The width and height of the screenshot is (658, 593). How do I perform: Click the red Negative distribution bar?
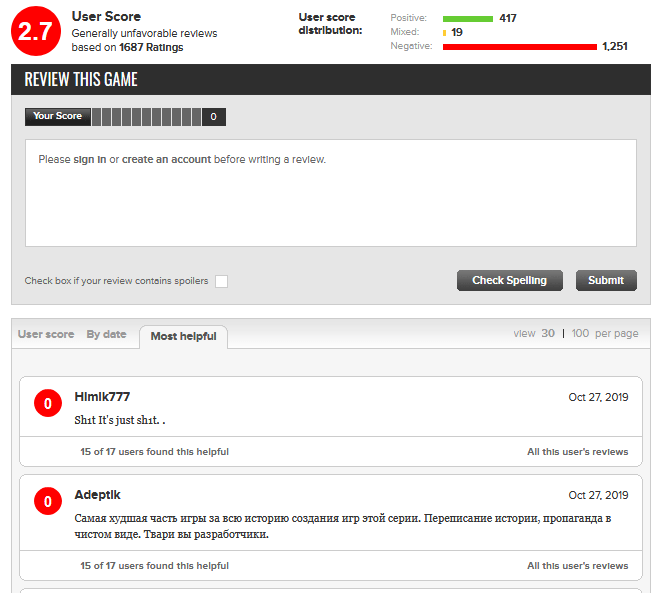(x=520, y=47)
